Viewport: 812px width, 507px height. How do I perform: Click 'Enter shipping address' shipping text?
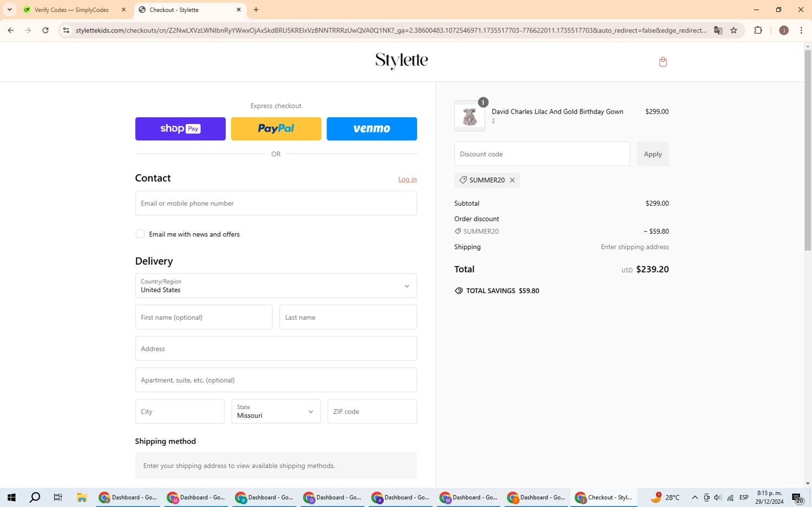pyautogui.click(x=635, y=247)
